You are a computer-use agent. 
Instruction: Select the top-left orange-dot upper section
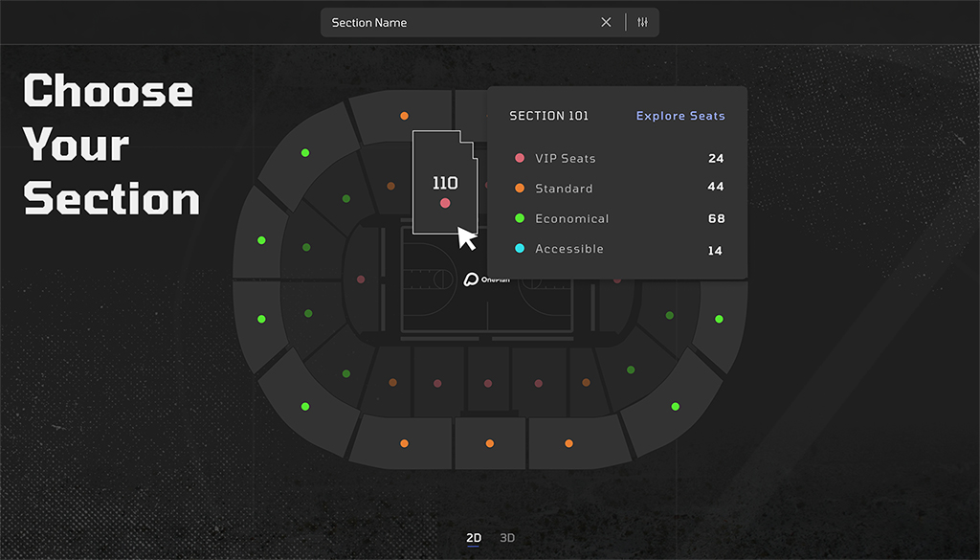(400, 117)
